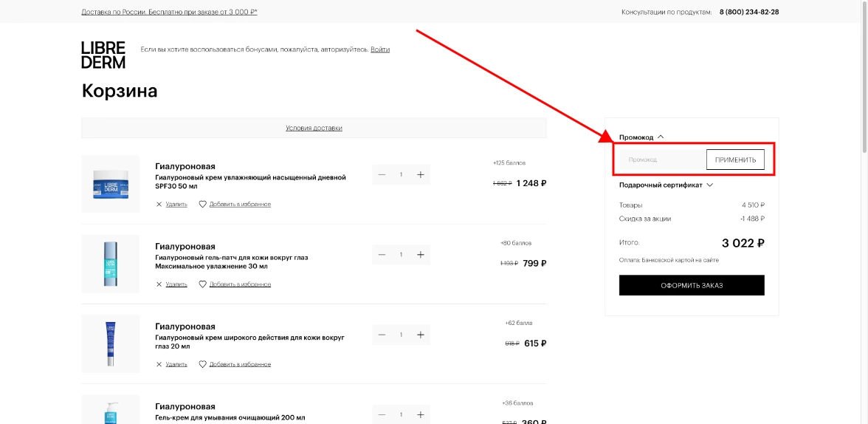Add the SPF30 day cream to favorites
The height and width of the screenshot is (424, 868).
[239, 204]
